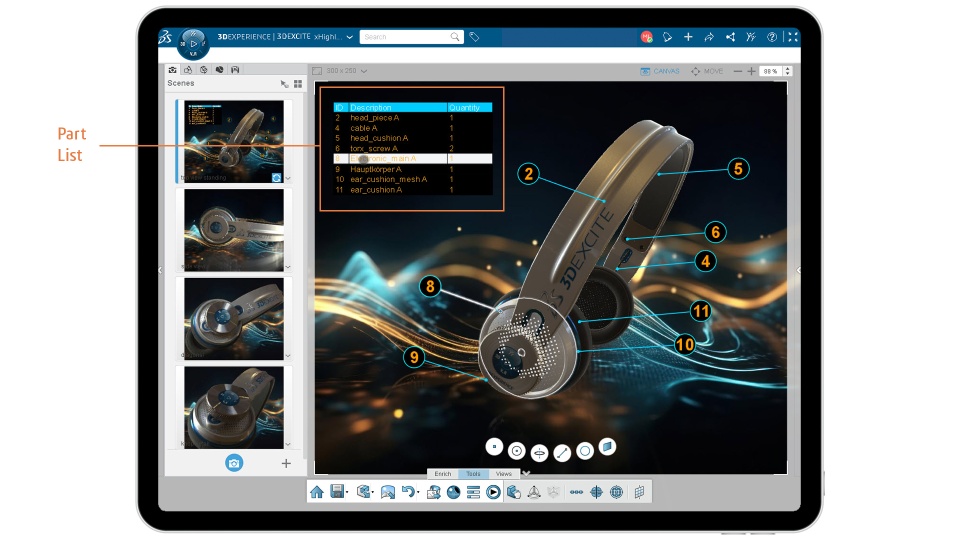Image resolution: width=960 pixels, height=540 pixels.
Task: Click the cube with hand select icon
Action: [514, 492]
